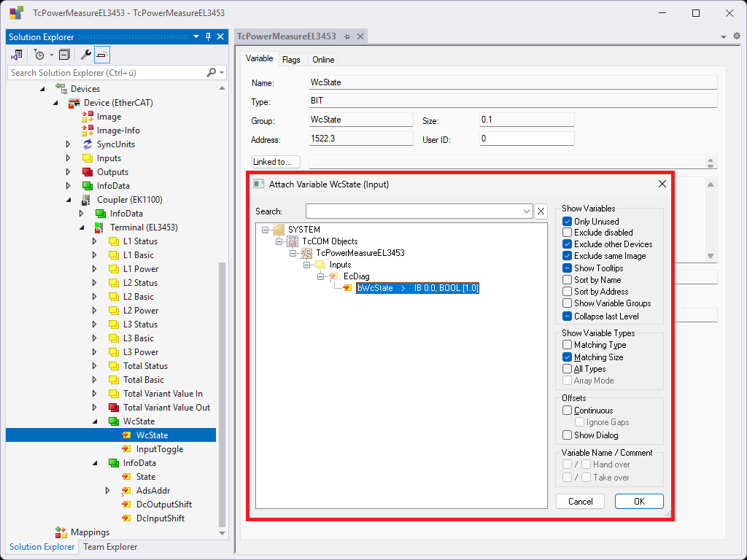The width and height of the screenshot is (747, 560).
Task: Click the Pending Changes Filter clock icon
Action: point(39,55)
